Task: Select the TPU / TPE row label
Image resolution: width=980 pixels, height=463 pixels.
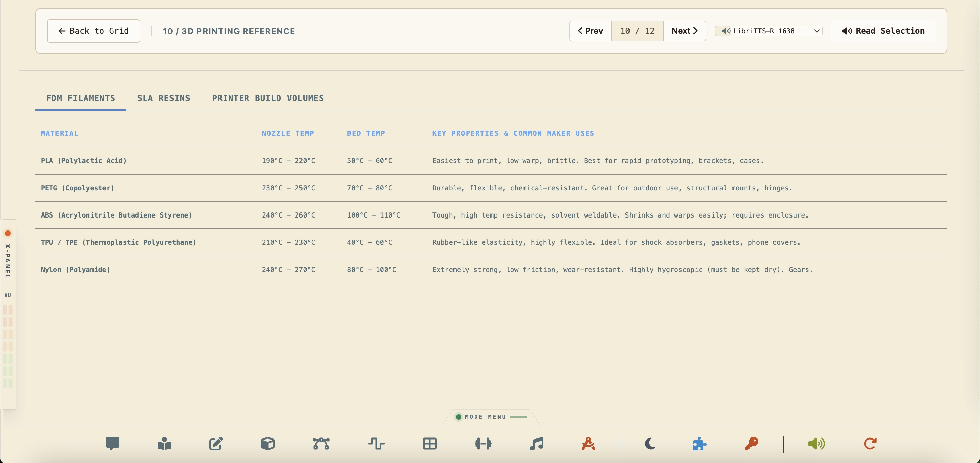Action: [x=118, y=242]
